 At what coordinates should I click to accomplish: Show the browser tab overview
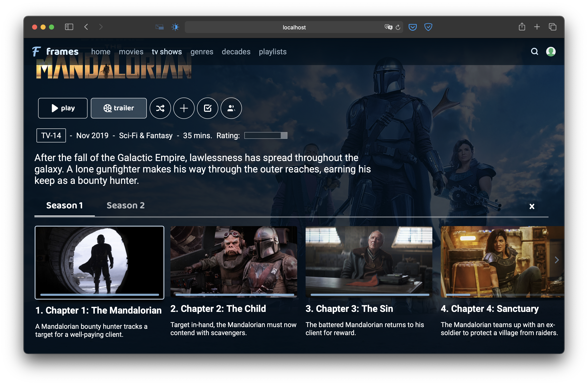(553, 27)
